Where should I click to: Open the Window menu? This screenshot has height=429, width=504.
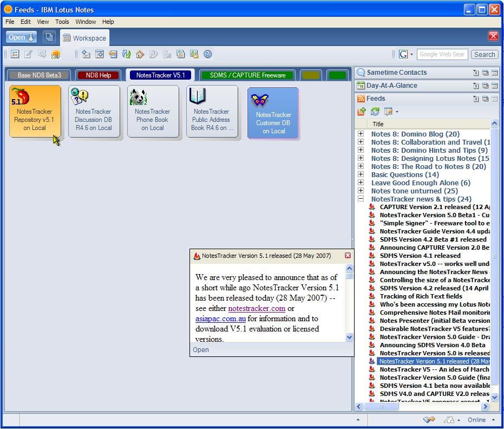[86, 22]
